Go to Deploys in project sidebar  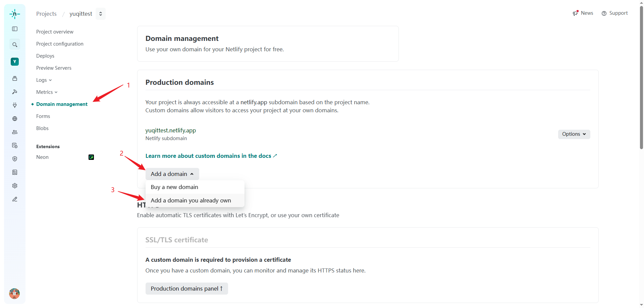tap(45, 56)
